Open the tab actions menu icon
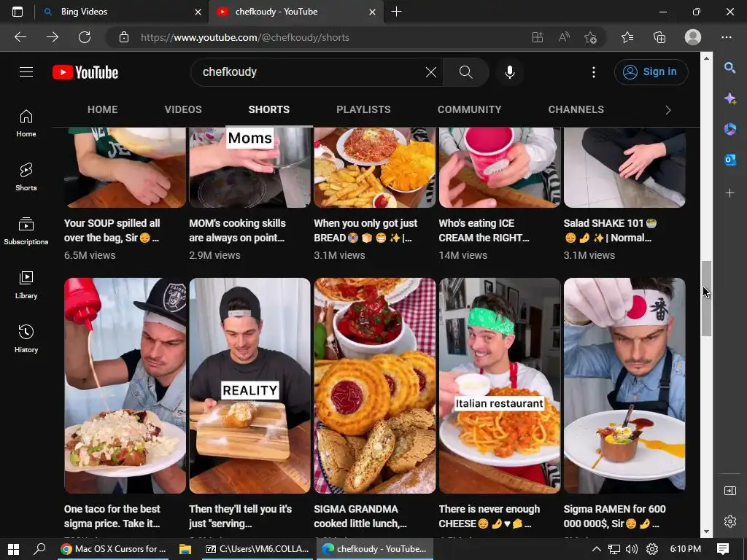 point(18,12)
